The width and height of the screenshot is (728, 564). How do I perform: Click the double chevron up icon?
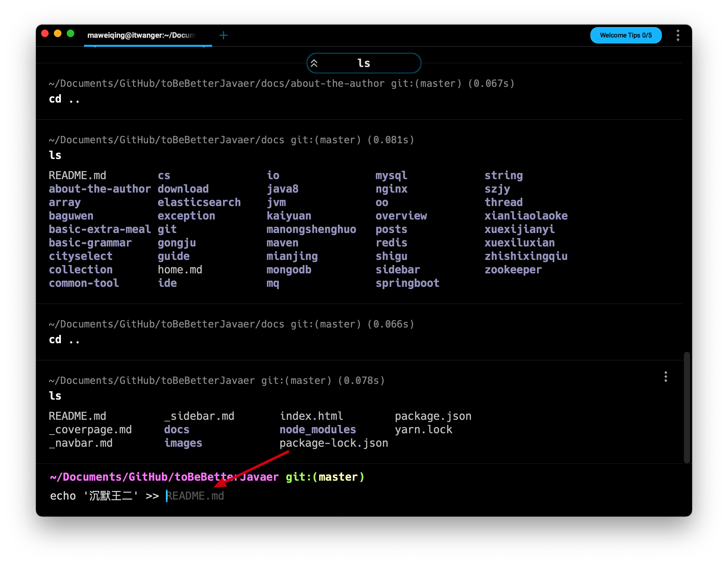314,63
